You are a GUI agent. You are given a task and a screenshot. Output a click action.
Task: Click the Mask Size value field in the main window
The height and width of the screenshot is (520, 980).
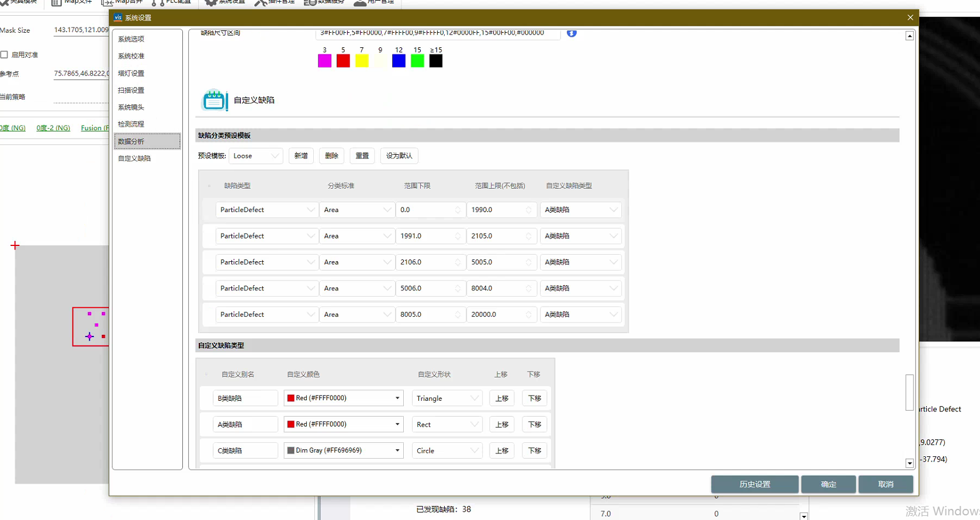click(81, 30)
